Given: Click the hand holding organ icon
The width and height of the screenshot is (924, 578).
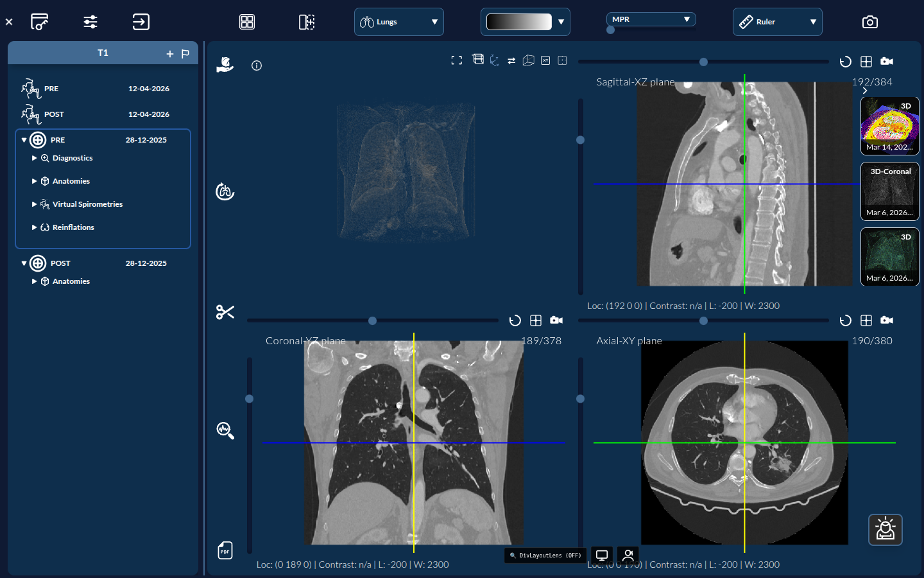Looking at the screenshot, I should click(x=225, y=64).
